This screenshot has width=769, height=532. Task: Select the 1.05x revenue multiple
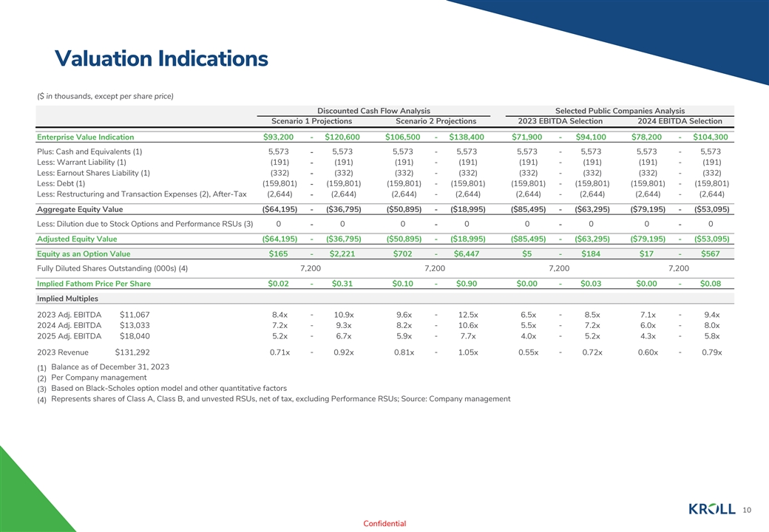pos(468,352)
